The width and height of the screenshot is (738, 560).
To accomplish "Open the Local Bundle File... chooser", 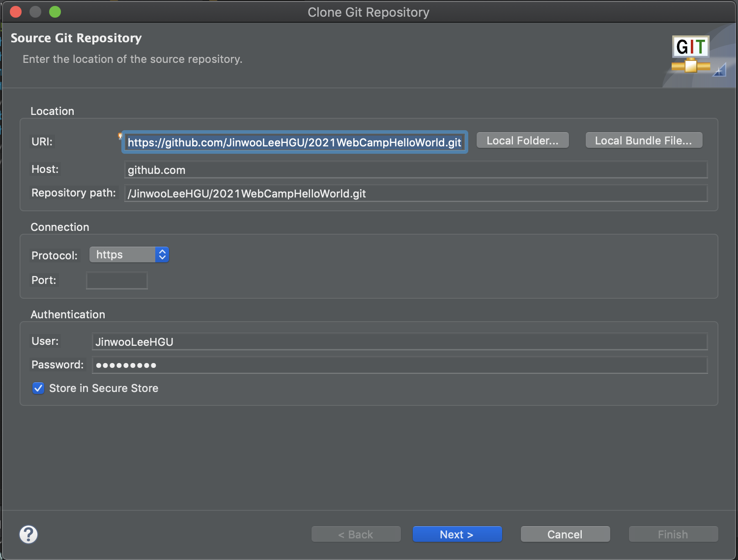I will coord(644,140).
